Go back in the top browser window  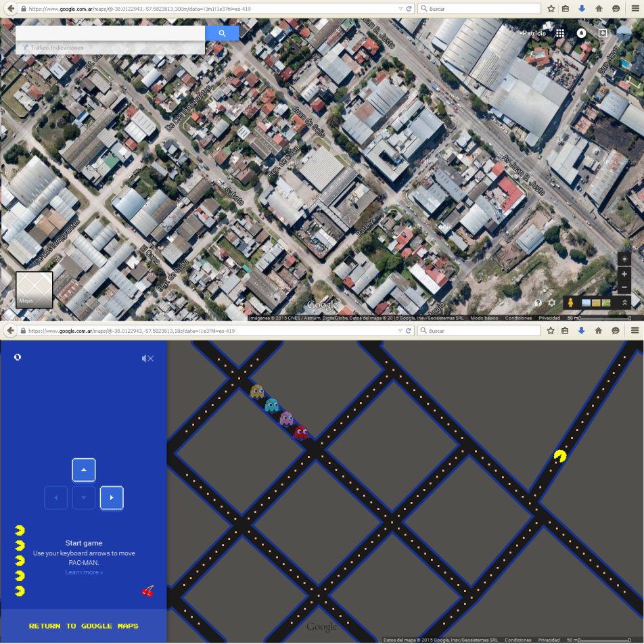11,9
